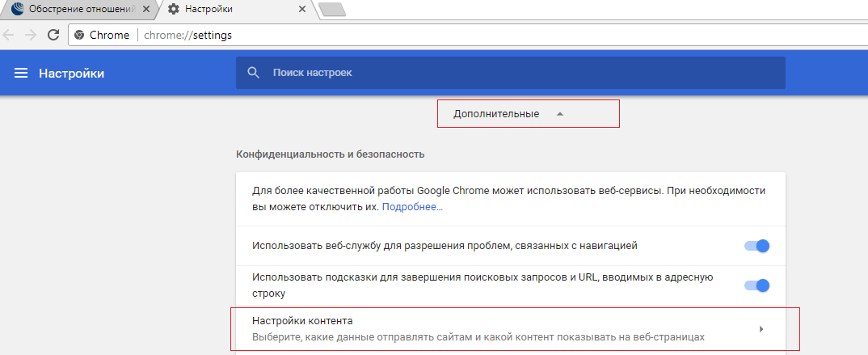Image resolution: width=868 pixels, height=355 pixels.
Task: Open the Настройки контента row
Action: point(485,328)
